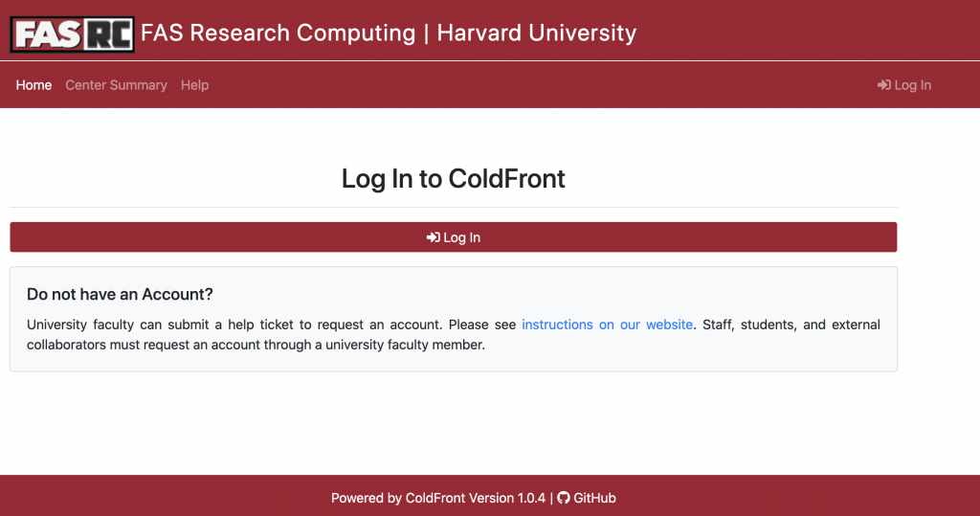Open the GitHub text link in footer
980x516 pixels.
594,498
